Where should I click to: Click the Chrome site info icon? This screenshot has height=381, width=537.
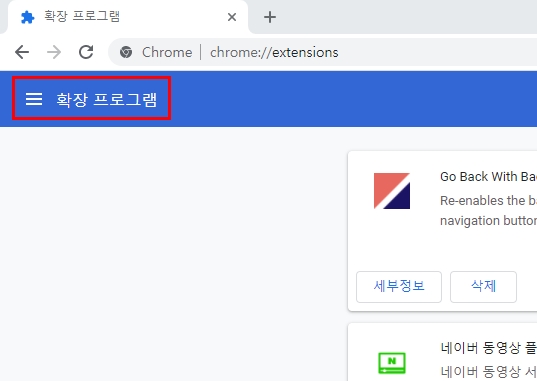tap(126, 52)
